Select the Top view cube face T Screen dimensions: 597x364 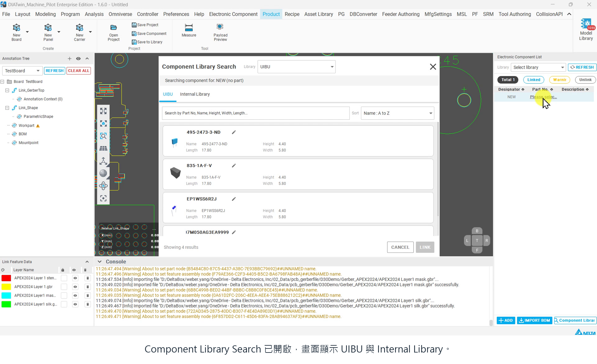[x=477, y=240]
